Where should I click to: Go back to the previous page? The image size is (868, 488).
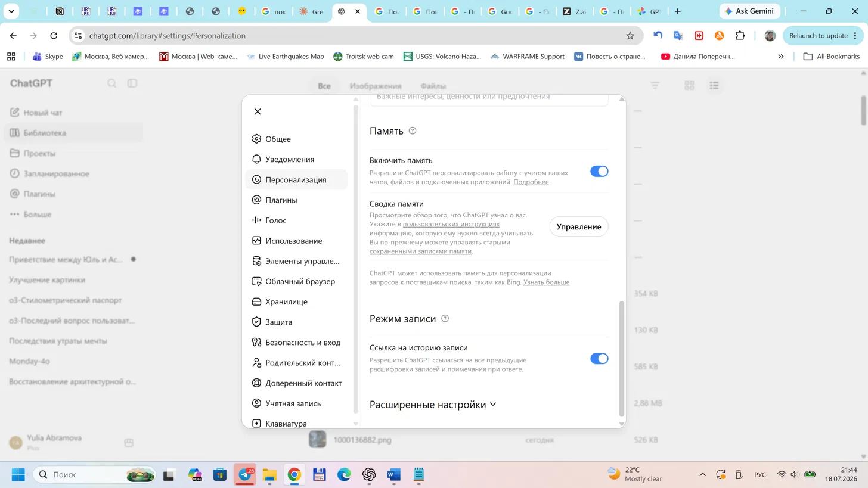(14, 36)
